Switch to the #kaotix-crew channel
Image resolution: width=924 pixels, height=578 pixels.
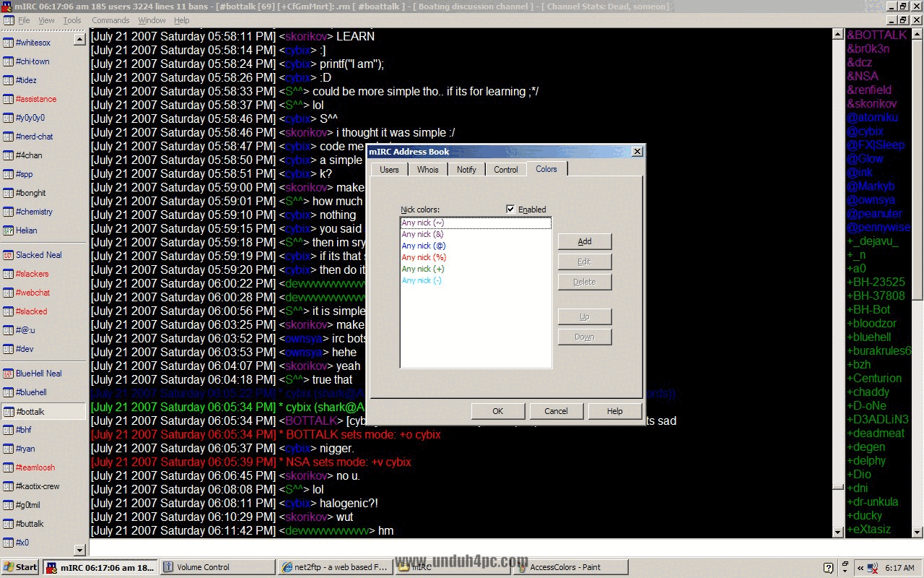point(43,486)
